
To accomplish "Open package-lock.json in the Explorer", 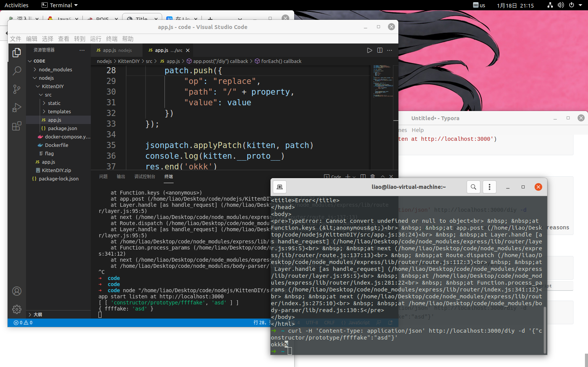I will coord(58,179).
